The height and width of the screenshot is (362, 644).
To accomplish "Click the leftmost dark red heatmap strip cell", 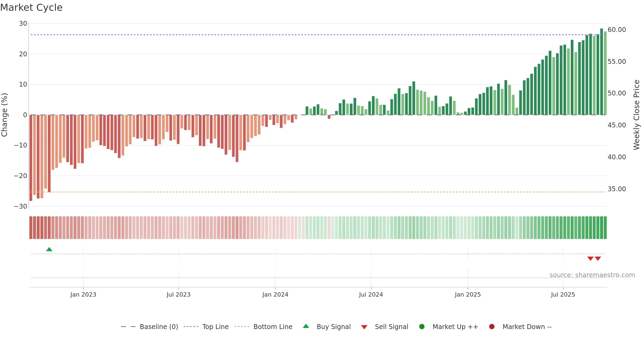I will (x=31, y=228).
